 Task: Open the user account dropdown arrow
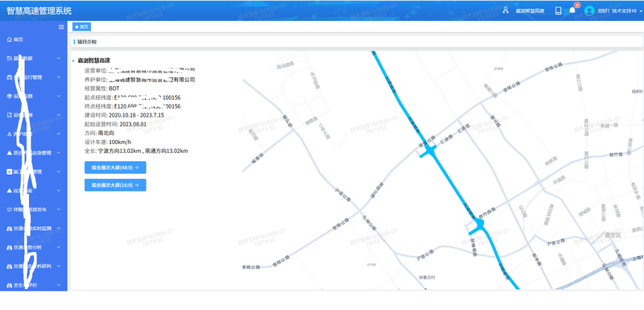tap(641, 11)
